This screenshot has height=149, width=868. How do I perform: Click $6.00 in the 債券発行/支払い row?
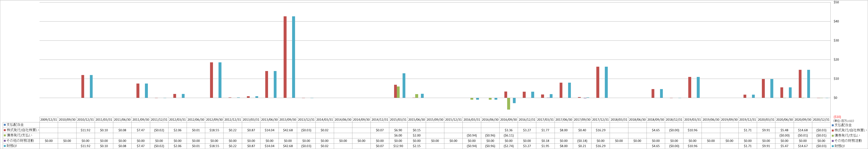pos(398,135)
